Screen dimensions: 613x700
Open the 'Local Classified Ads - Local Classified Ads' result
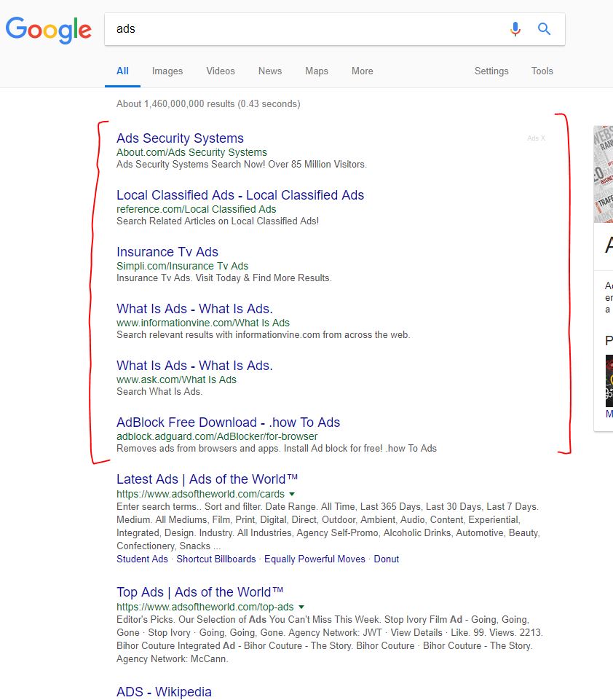pyautogui.click(x=240, y=195)
